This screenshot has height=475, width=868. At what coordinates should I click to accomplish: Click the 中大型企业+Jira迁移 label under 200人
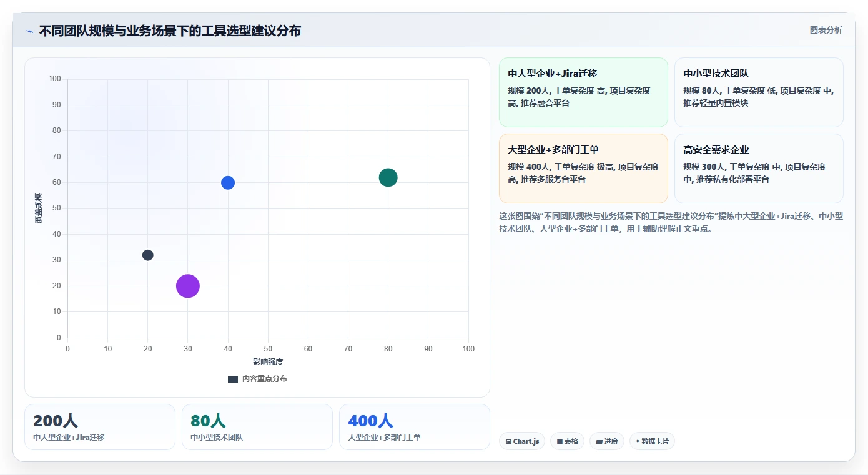click(x=69, y=438)
